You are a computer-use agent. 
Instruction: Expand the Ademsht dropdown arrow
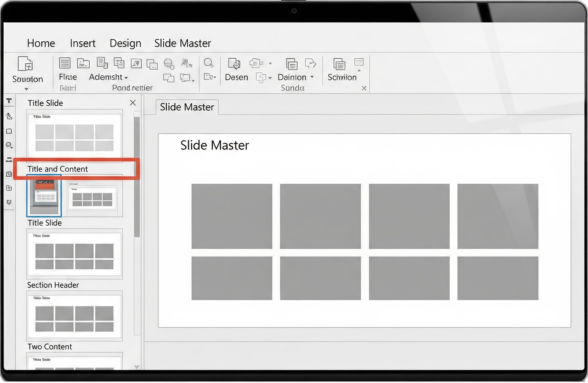point(126,78)
